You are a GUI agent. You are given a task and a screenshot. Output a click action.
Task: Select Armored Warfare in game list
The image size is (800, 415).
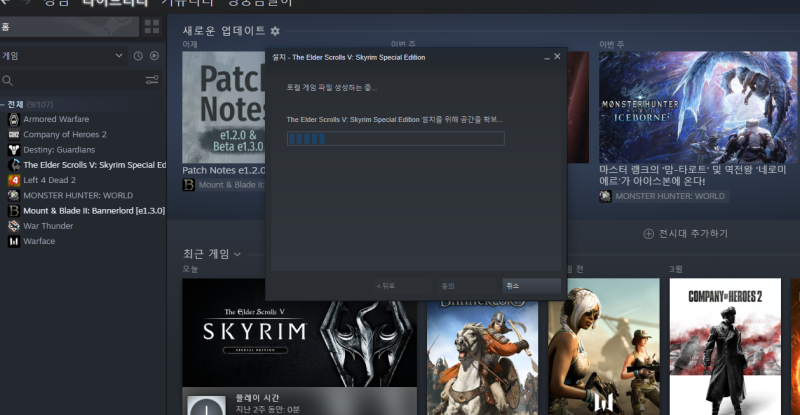click(56, 119)
